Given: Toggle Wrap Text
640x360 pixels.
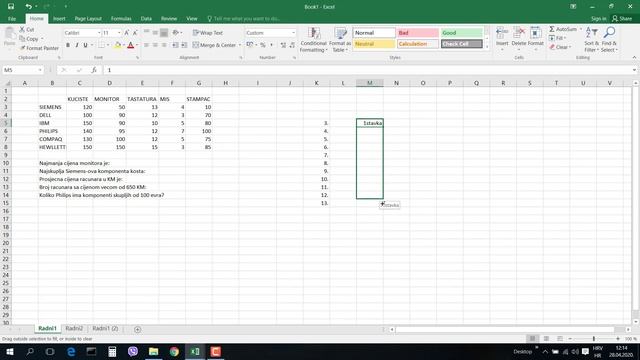Looking at the screenshot, I should click(208, 33).
